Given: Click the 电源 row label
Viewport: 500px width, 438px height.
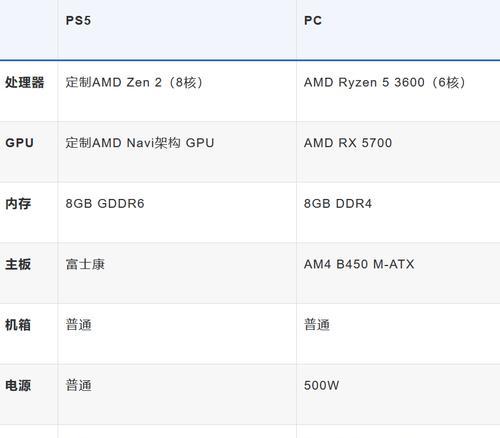Looking at the screenshot, I should pos(18,386).
